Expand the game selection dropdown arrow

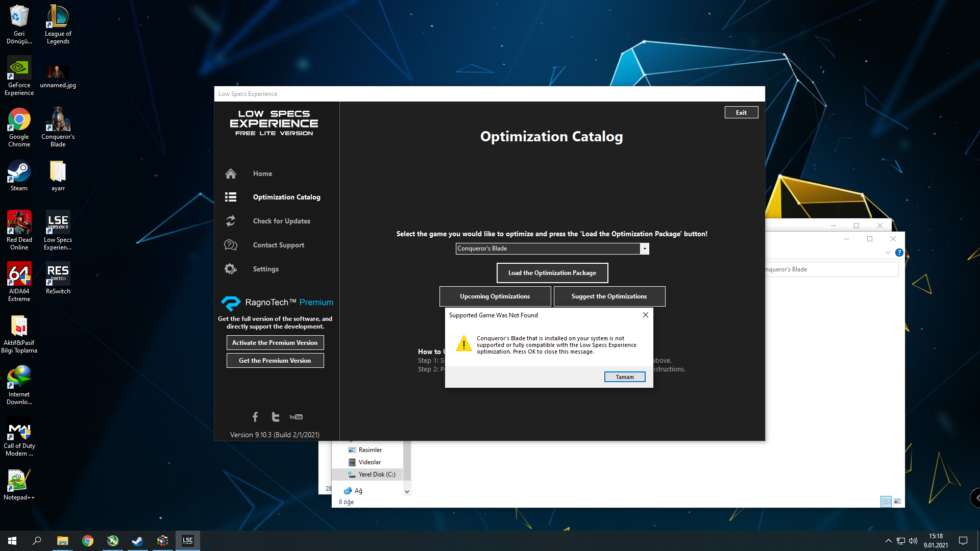pyautogui.click(x=645, y=248)
